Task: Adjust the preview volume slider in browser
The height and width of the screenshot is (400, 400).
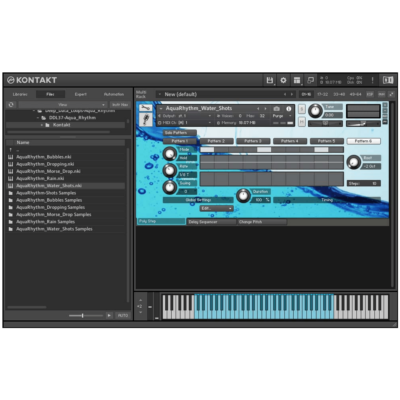Action: tap(86, 315)
